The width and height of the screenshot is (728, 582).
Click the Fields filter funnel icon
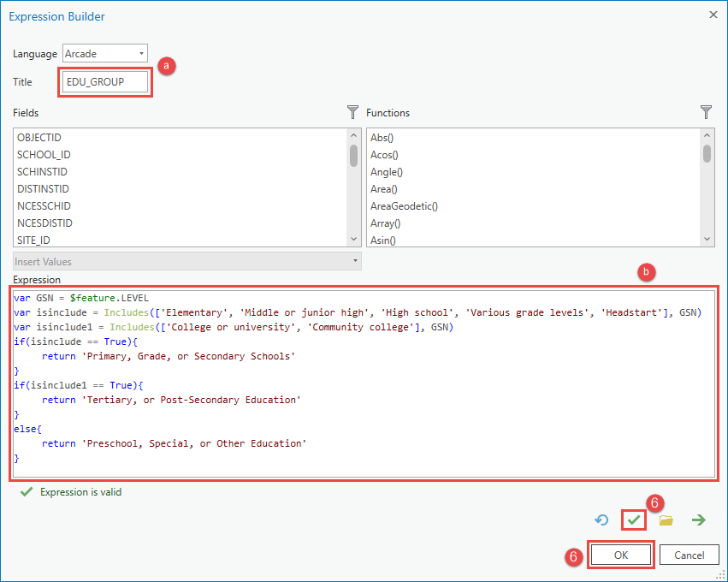coord(352,112)
